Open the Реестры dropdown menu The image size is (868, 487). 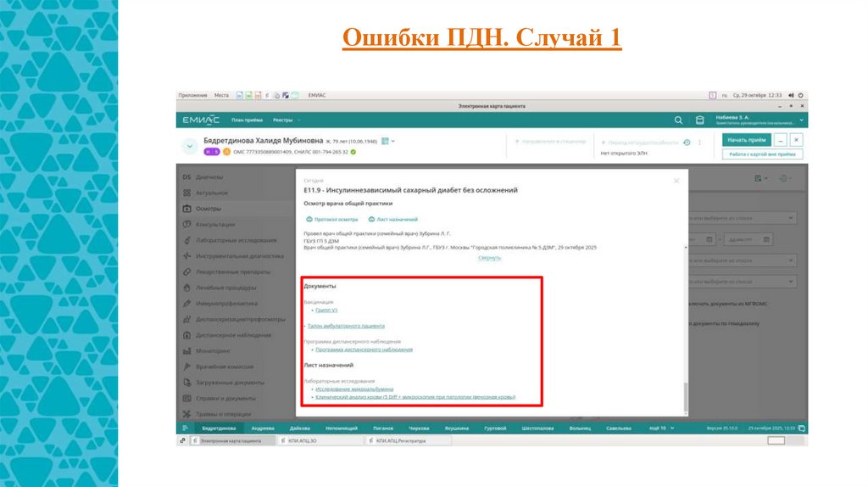point(287,120)
